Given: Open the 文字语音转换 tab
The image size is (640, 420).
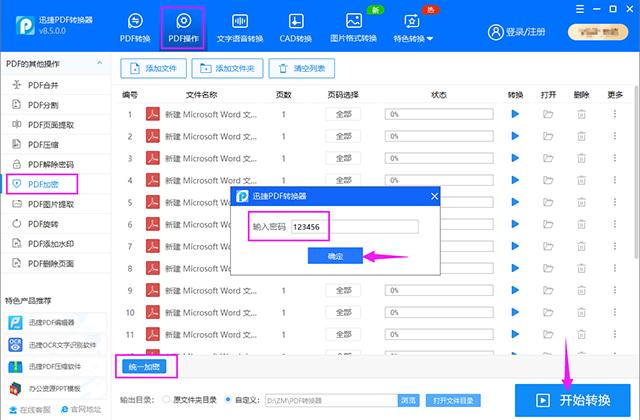Looking at the screenshot, I should 240,28.
